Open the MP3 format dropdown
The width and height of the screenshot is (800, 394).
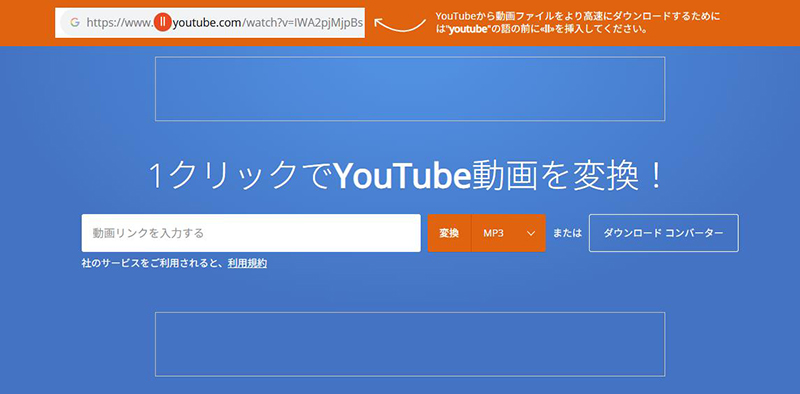pos(509,233)
